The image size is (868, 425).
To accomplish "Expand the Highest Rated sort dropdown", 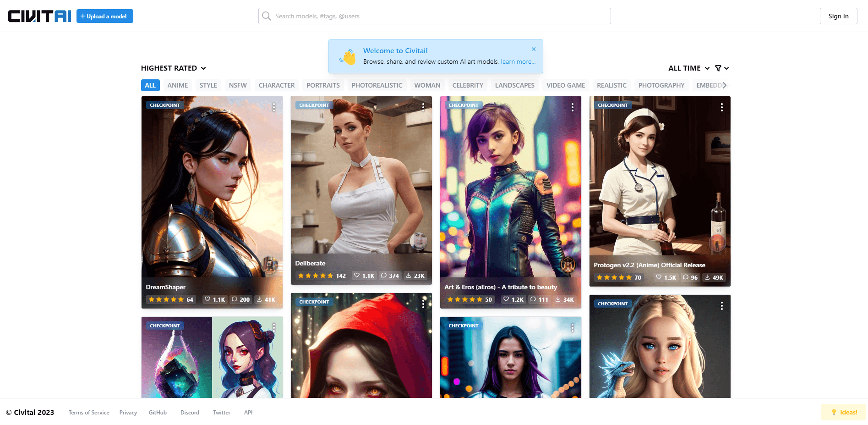I will tap(174, 68).
